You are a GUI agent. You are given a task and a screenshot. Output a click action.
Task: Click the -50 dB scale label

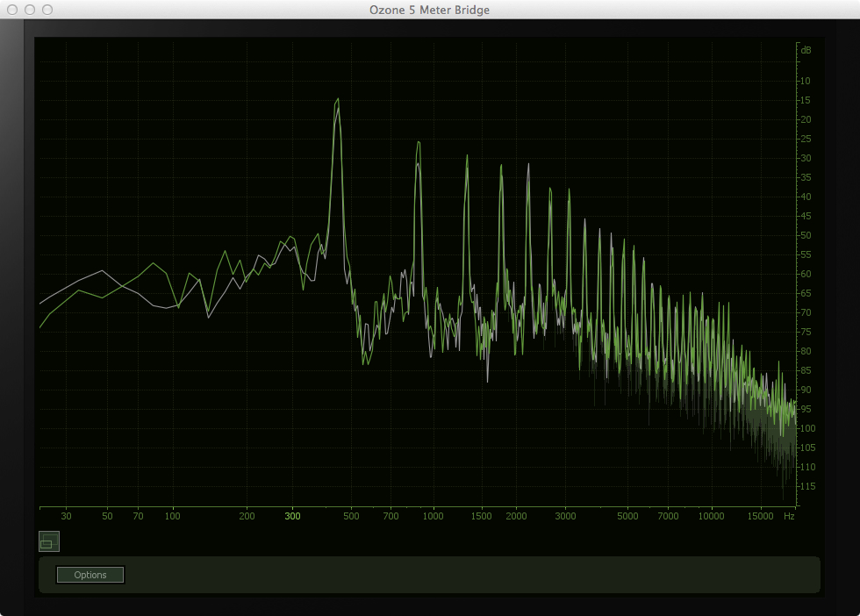click(x=804, y=235)
